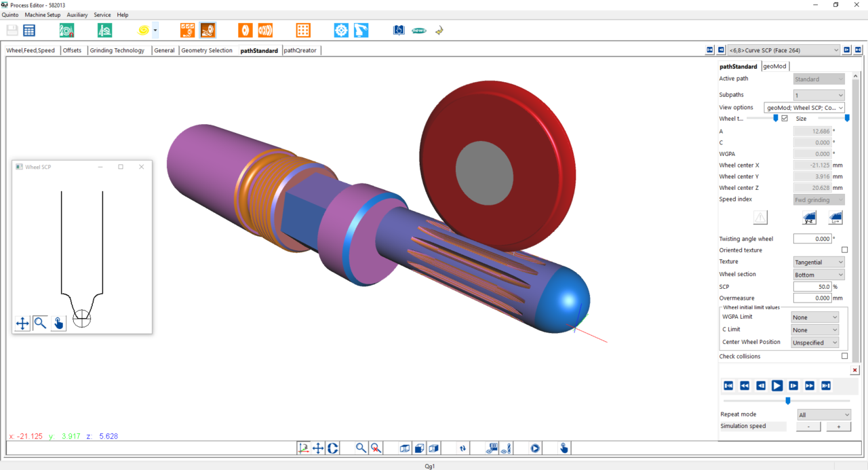Open the Geometry Selection tab
Viewport: 868px width, 470px height.
pyautogui.click(x=207, y=50)
